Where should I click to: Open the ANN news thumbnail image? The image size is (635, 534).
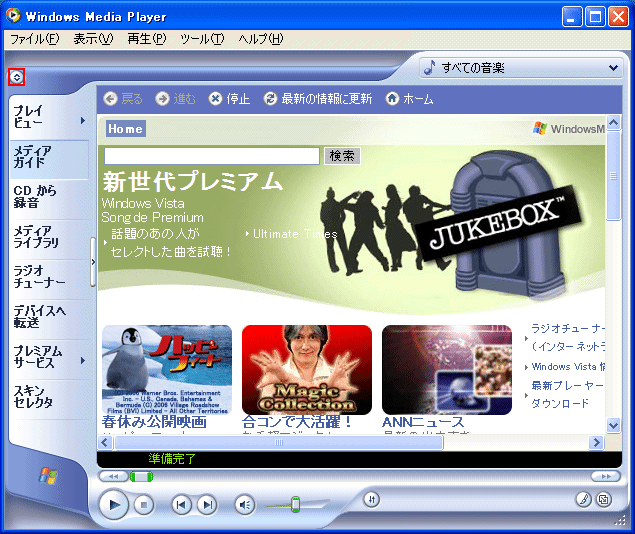447,370
